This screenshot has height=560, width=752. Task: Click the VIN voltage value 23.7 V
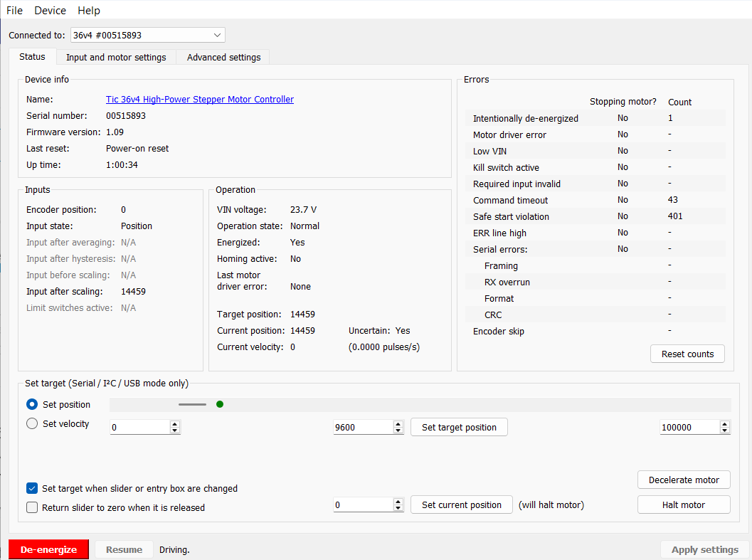(x=303, y=210)
